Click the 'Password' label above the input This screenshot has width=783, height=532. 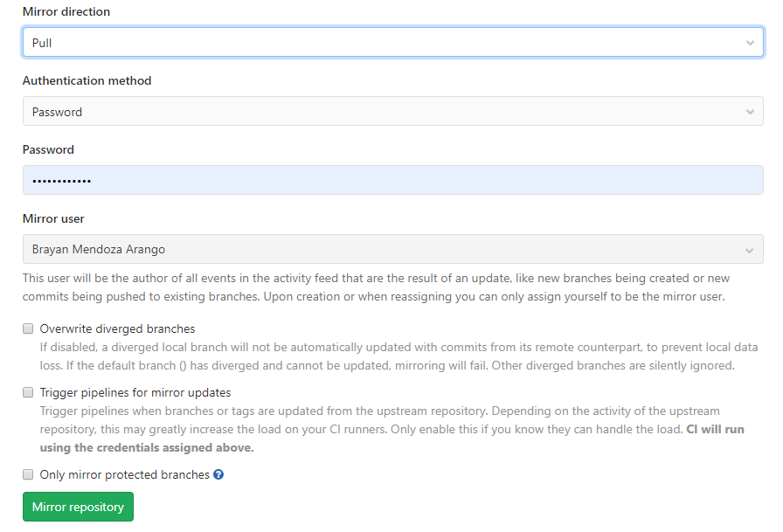(x=48, y=149)
